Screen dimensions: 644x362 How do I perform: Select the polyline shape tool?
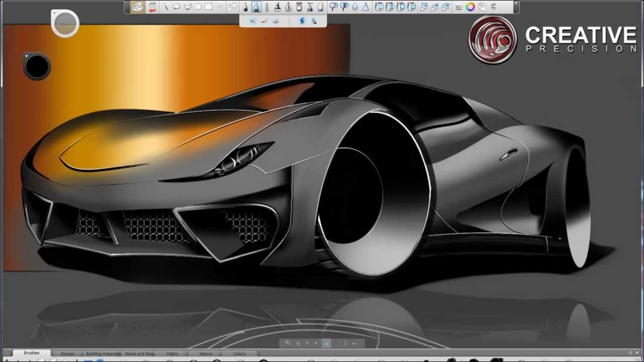coord(188,7)
